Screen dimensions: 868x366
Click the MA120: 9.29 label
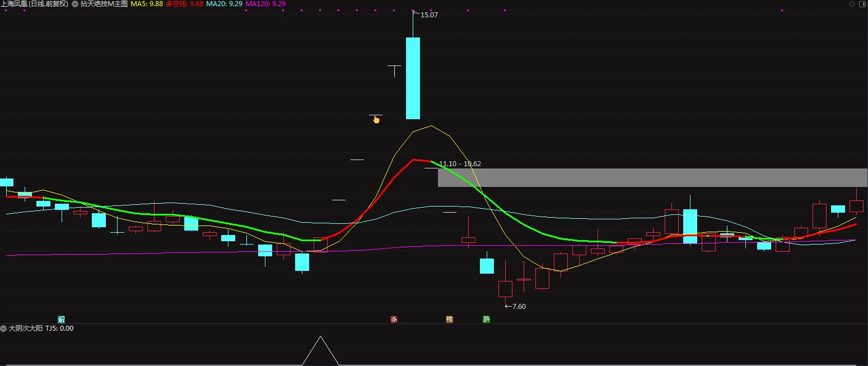[265, 4]
